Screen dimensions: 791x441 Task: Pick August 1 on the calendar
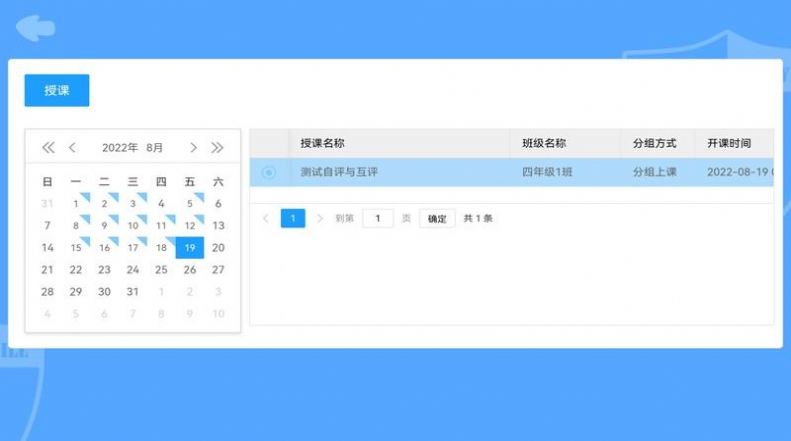click(x=76, y=204)
